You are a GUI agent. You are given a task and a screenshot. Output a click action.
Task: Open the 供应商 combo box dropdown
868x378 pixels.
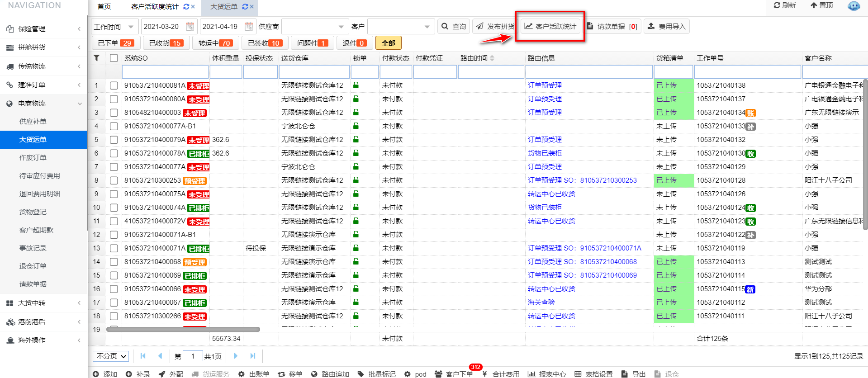click(x=341, y=27)
